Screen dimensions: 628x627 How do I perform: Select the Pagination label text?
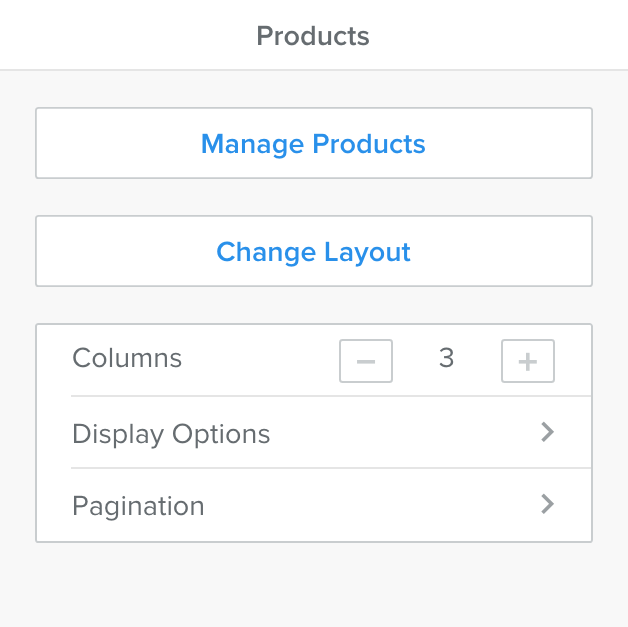pyautogui.click(x=138, y=506)
